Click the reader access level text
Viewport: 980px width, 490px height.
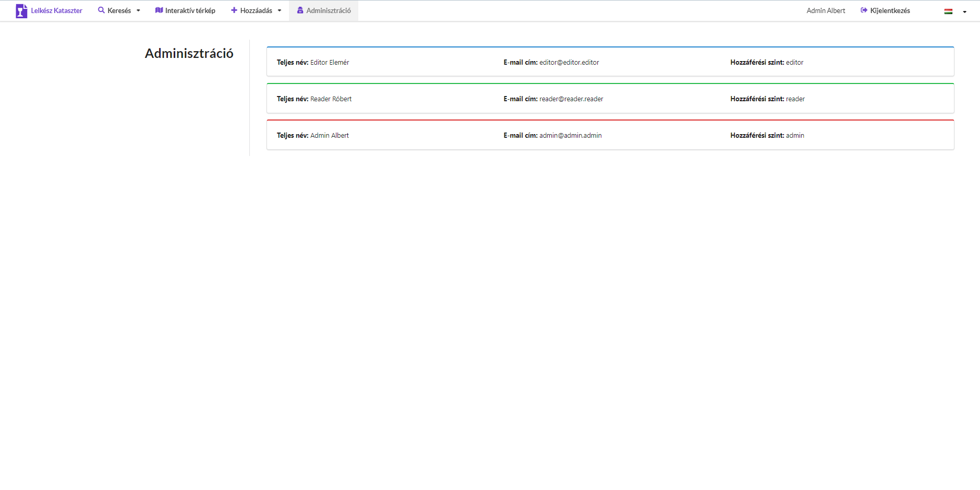click(x=795, y=99)
